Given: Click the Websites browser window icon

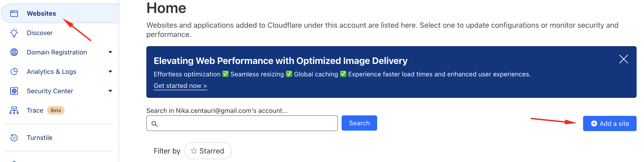Looking at the screenshot, I should click(x=14, y=13).
